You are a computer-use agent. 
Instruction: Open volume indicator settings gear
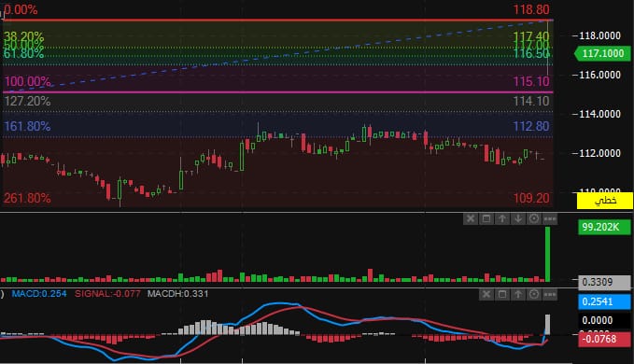click(x=534, y=218)
